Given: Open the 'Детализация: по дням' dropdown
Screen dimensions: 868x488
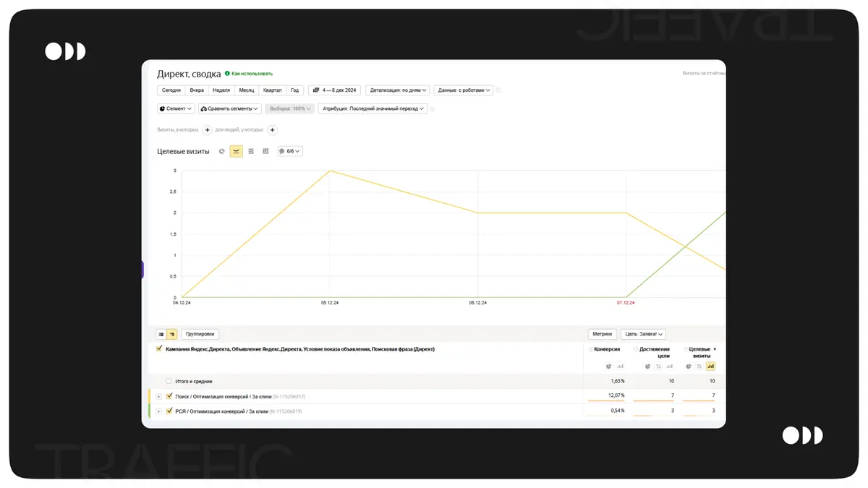Looking at the screenshot, I should (398, 90).
